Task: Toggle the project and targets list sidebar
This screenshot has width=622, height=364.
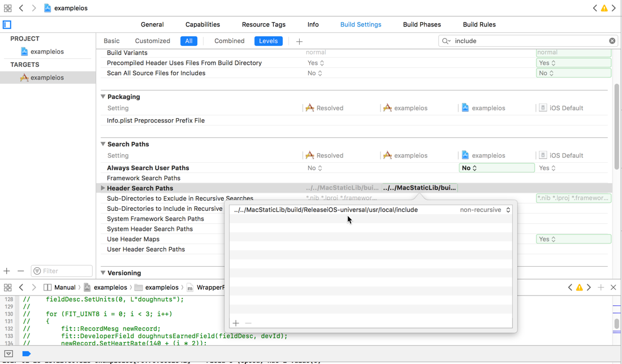Action: (x=7, y=24)
